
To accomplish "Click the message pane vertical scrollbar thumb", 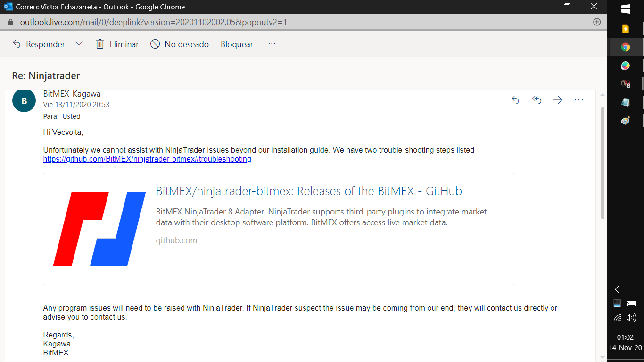I will click(x=603, y=163).
